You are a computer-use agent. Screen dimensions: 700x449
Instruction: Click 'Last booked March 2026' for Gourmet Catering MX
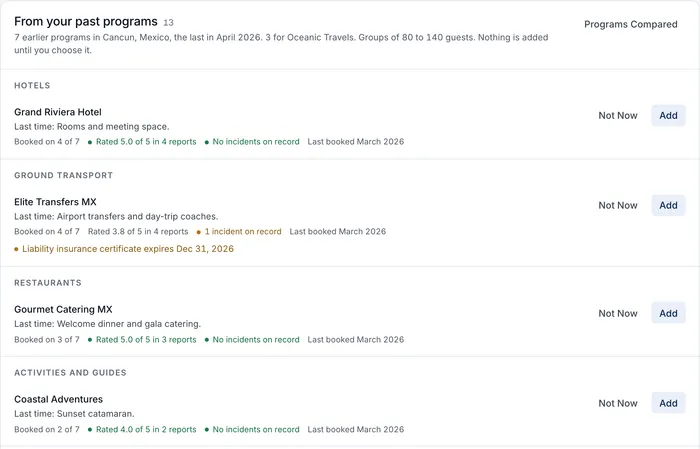click(x=356, y=340)
